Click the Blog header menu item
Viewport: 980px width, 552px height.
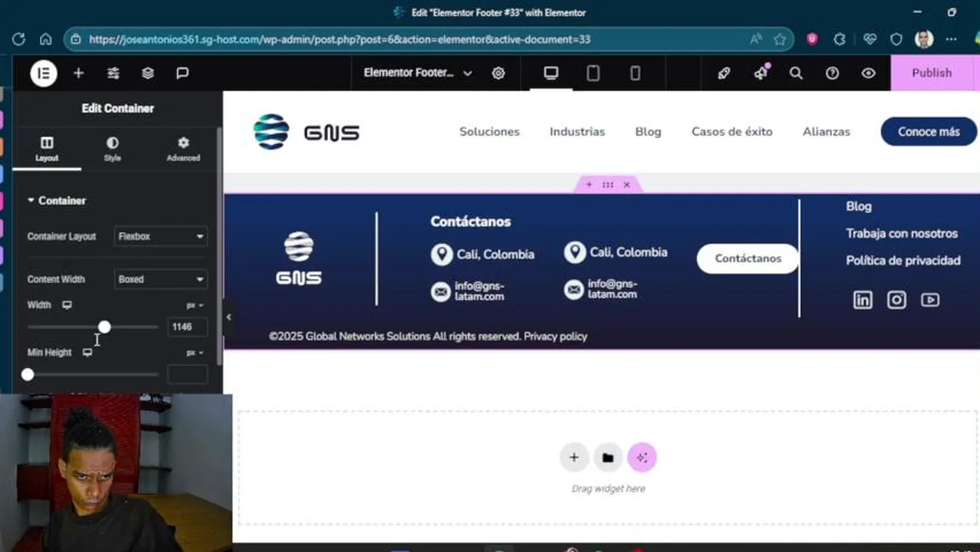click(x=648, y=132)
